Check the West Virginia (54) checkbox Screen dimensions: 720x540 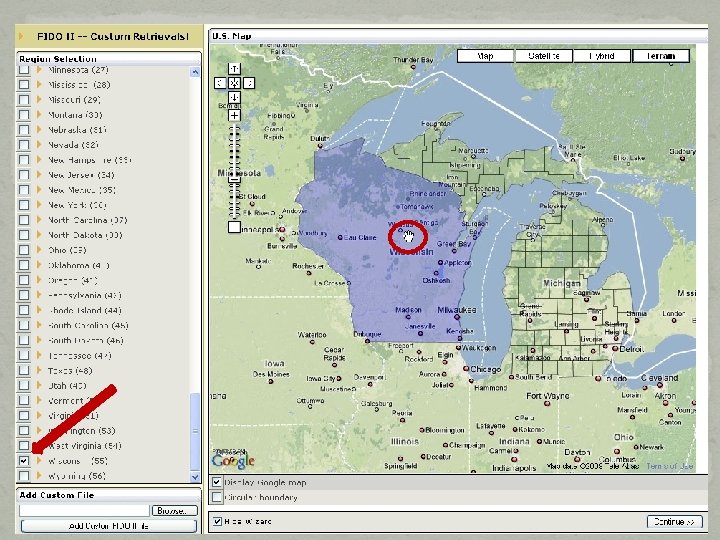click(24, 445)
